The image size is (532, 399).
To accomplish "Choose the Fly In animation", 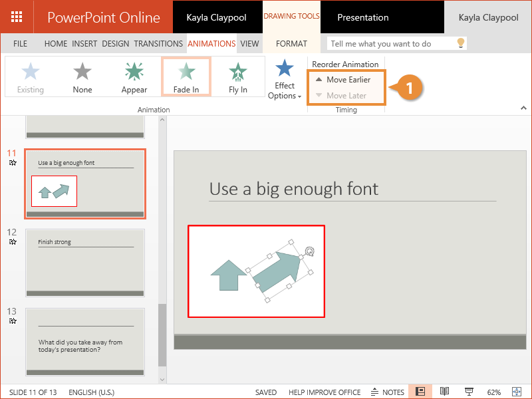I will point(237,76).
